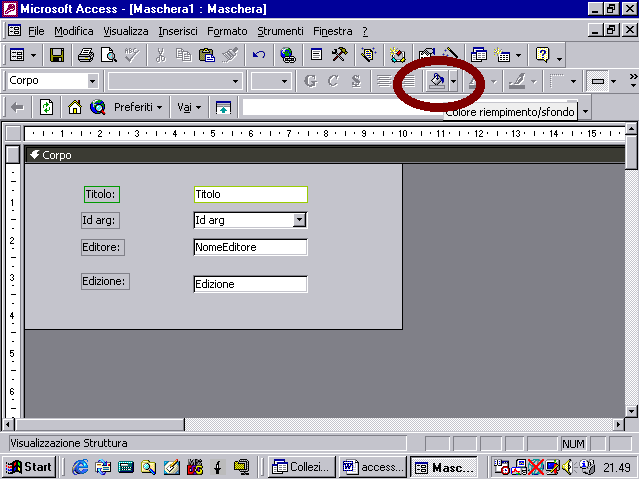
Task: Open the Vai menu
Action: 189,108
